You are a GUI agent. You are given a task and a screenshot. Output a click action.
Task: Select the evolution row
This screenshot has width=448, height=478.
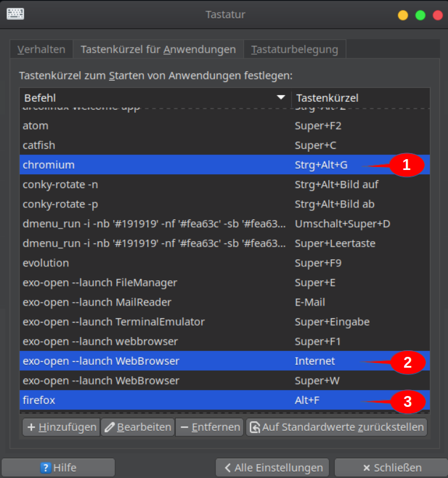tap(225, 263)
